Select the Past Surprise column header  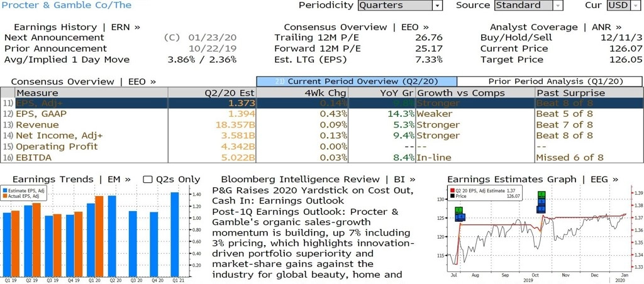tap(589, 93)
